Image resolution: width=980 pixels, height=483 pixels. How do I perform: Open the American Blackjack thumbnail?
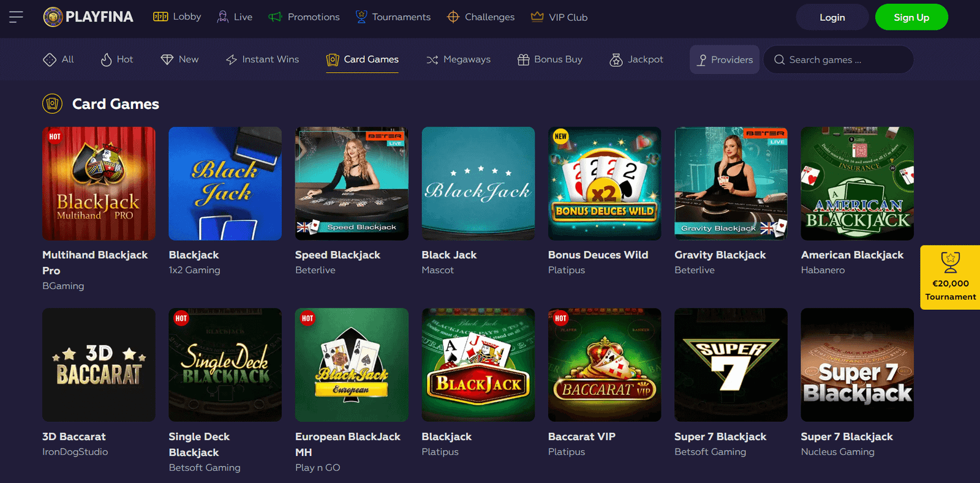(x=858, y=184)
